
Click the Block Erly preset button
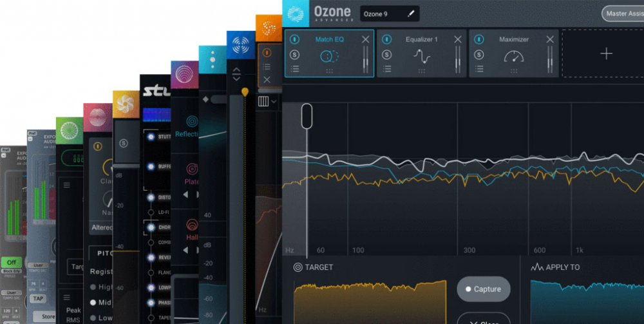click(x=12, y=271)
